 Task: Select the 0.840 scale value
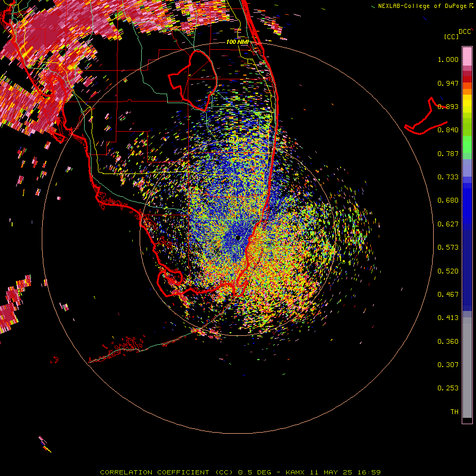(448, 130)
